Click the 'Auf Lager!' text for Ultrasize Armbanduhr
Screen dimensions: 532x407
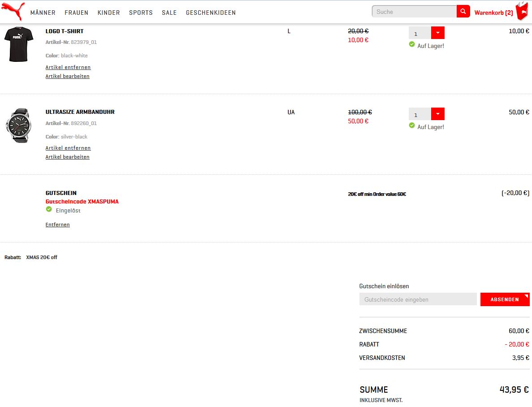click(431, 127)
